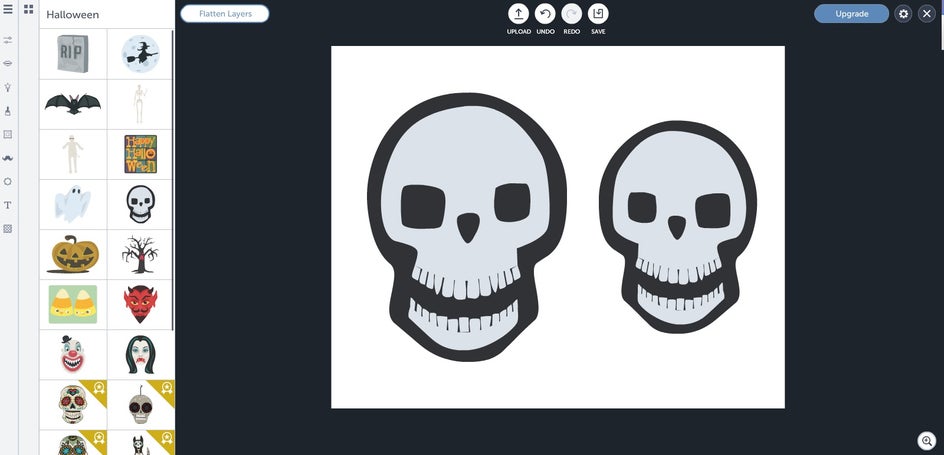This screenshot has height=455, width=944.
Task: Open the mustache Stickers tool
Action: pos(8,158)
